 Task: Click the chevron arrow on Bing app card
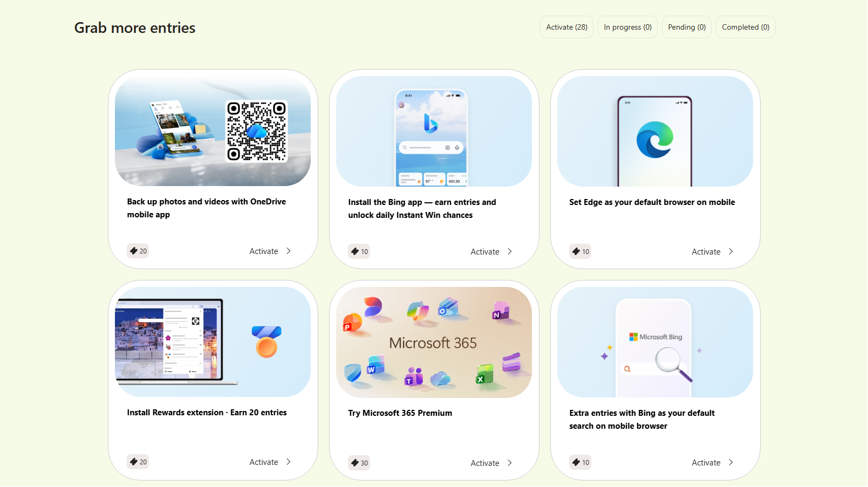[510, 251]
